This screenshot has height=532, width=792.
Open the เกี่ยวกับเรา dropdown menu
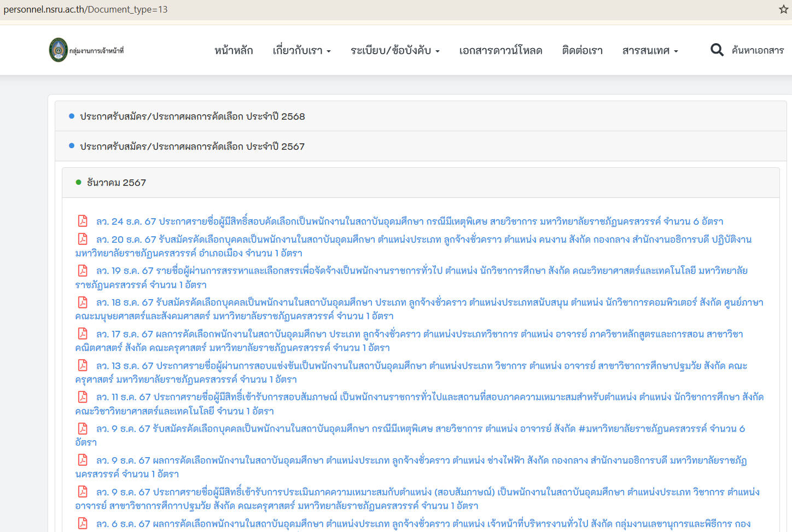pos(301,50)
